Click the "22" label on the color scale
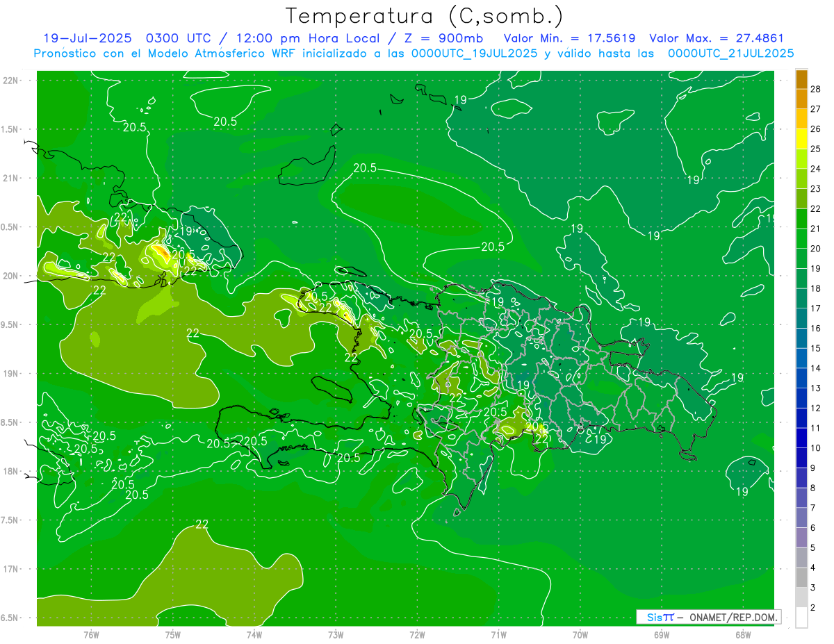This screenshot has width=834, height=644. click(816, 208)
